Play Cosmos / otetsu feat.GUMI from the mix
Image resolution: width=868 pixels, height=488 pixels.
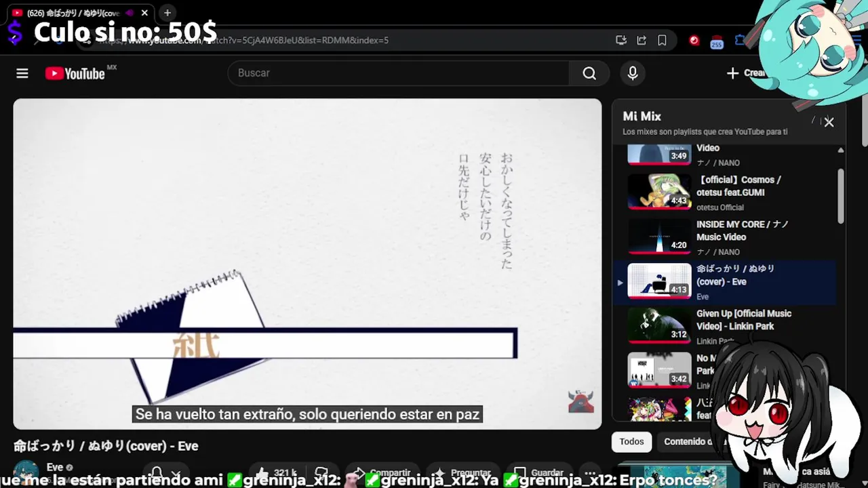pyautogui.click(x=738, y=186)
